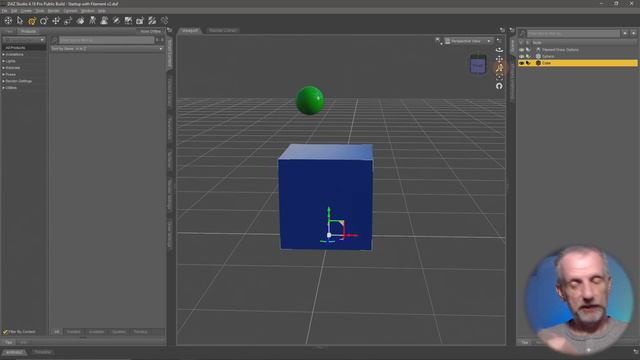640x360 pixels.
Task: Pick the Node Selection arrow tool
Action: click(20, 20)
